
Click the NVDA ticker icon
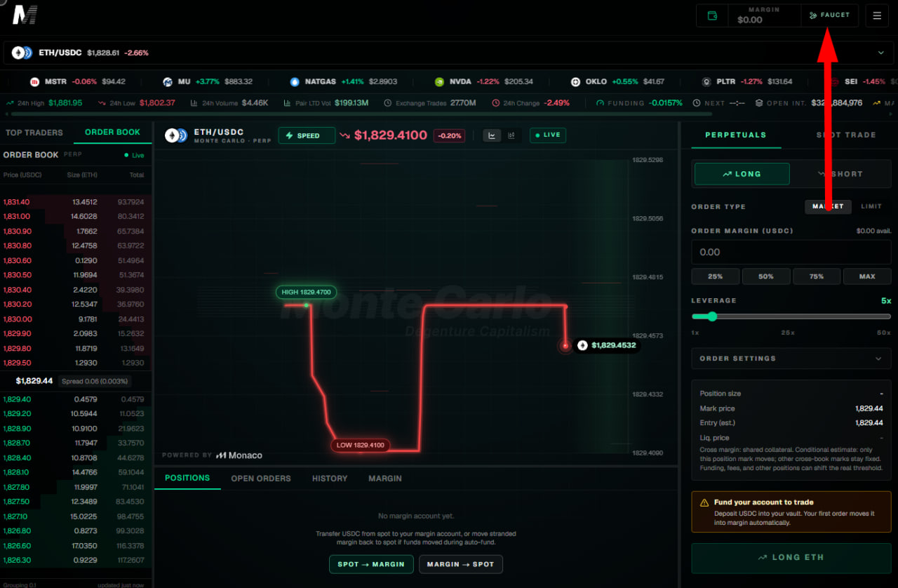coord(439,81)
